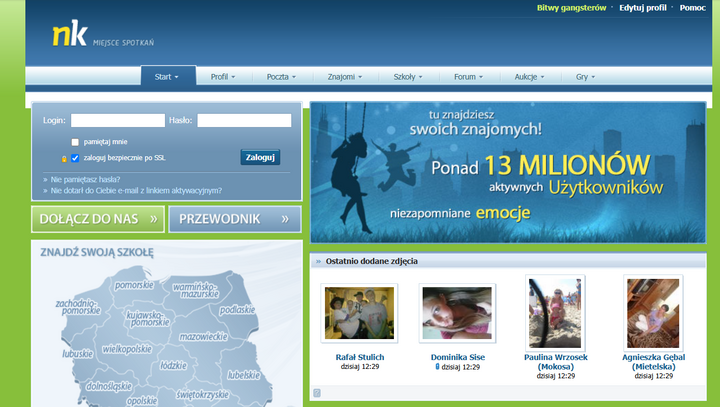Enable the 'pamiętaj mnie' checkbox
This screenshot has height=407, width=720.
click(75, 142)
